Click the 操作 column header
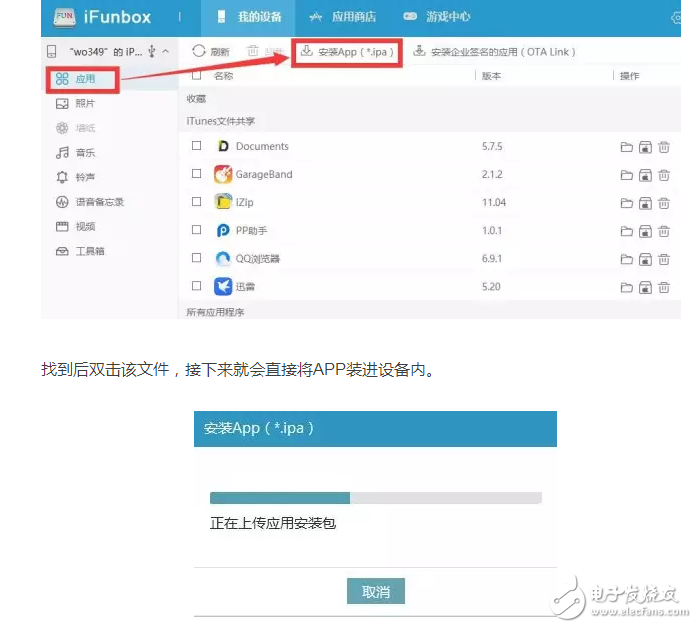 (629, 76)
